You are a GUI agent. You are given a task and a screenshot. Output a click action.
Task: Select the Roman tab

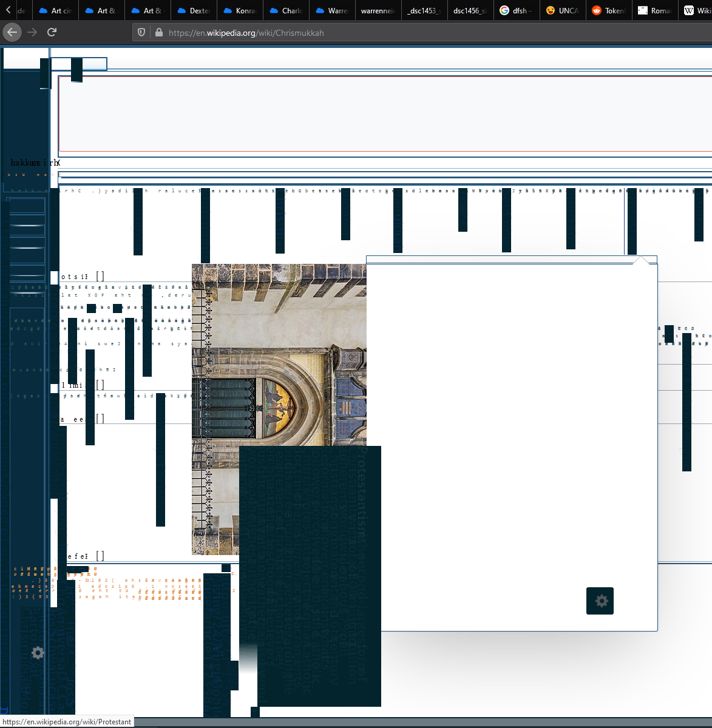tap(654, 10)
